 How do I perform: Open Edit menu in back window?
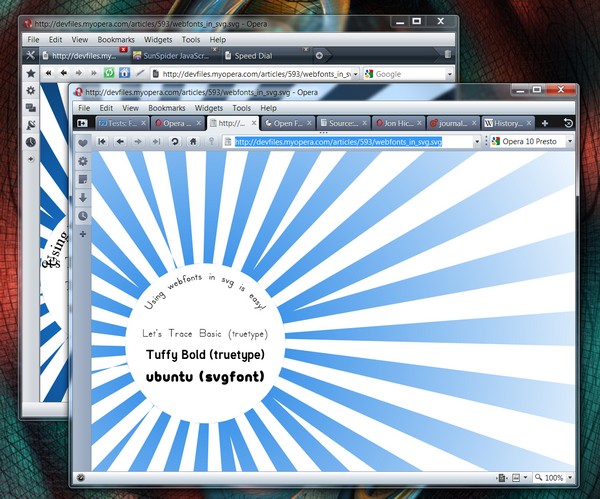[x=55, y=39]
